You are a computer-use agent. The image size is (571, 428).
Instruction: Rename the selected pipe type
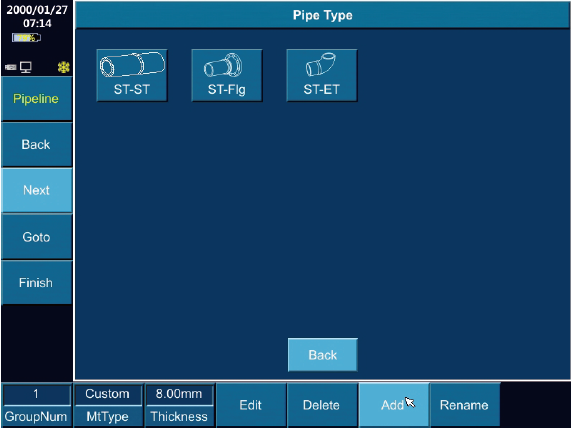(465, 405)
